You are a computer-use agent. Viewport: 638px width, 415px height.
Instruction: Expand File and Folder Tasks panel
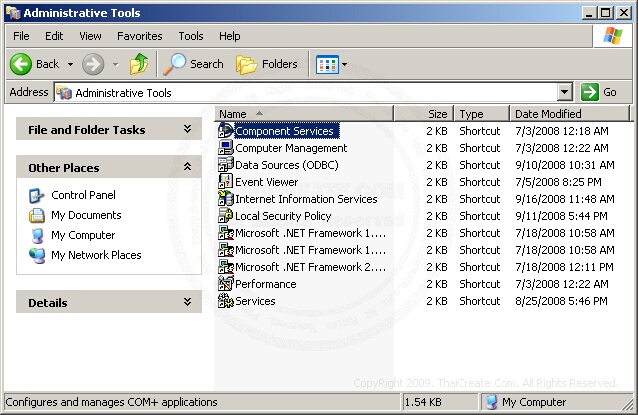click(x=187, y=129)
